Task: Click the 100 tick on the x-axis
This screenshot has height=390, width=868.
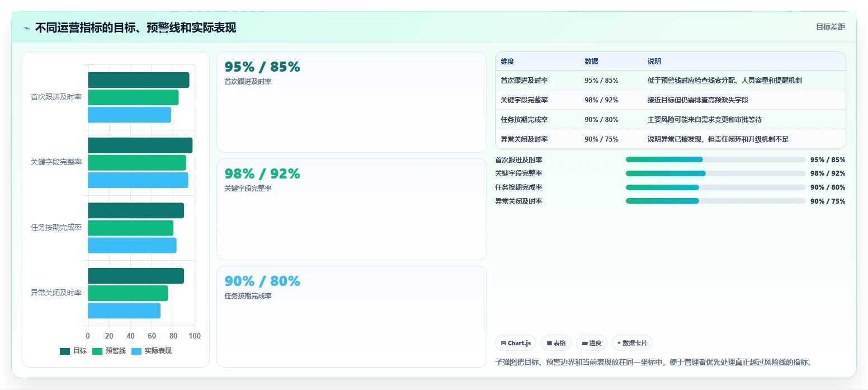Action: [195, 336]
